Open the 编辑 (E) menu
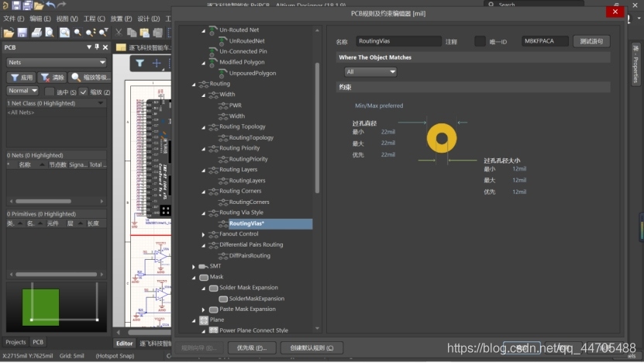 tap(40, 19)
